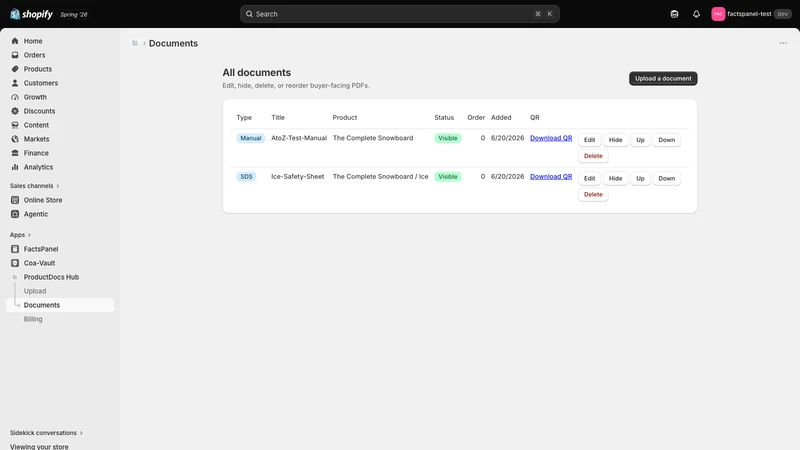Click Upload a document button
The height and width of the screenshot is (450, 800).
point(663,79)
